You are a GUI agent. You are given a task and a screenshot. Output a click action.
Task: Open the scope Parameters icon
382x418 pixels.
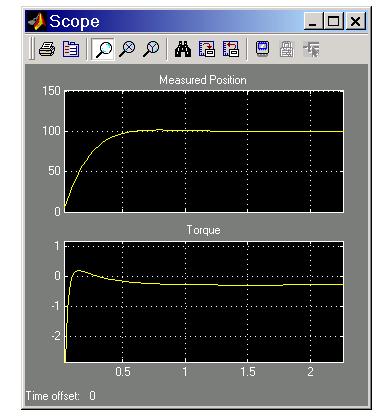click(x=71, y=49)
